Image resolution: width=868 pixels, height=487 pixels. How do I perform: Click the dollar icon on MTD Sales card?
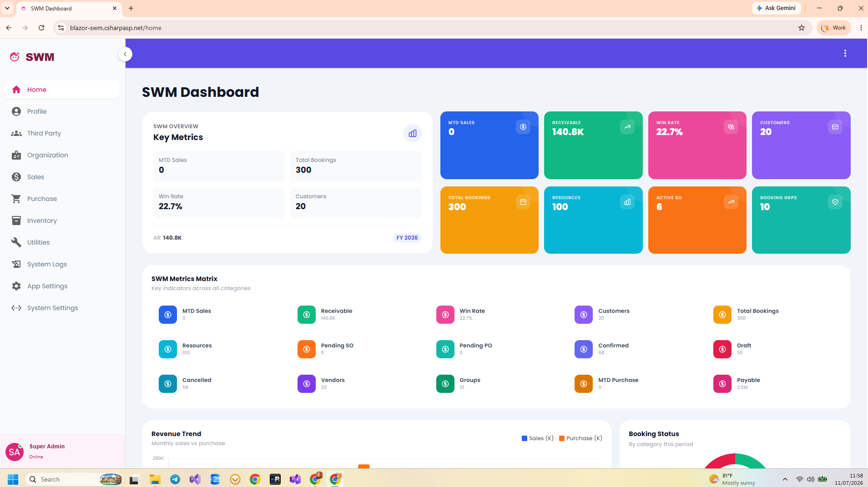pos(523,127)
